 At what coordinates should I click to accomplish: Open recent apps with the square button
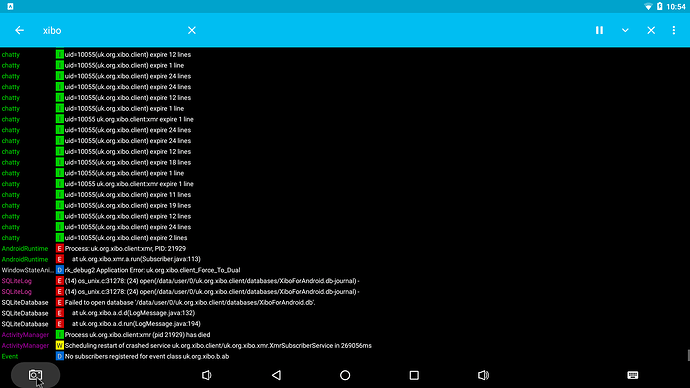(414, 375)
